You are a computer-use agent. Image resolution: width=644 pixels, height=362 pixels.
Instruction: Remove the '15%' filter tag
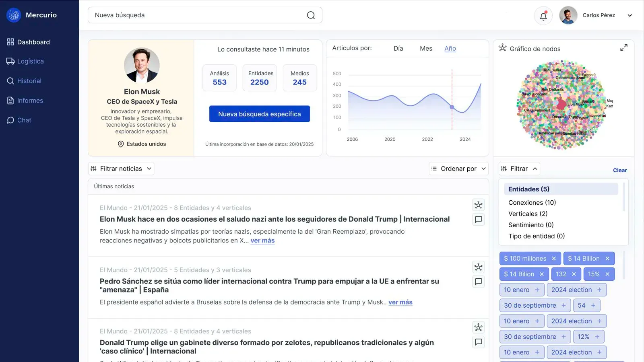point(607,274)
